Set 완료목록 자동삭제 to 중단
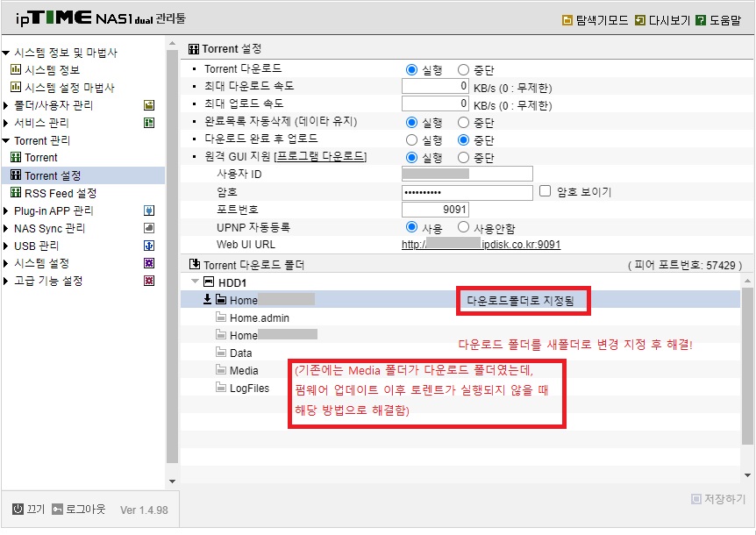 point(463,123)
